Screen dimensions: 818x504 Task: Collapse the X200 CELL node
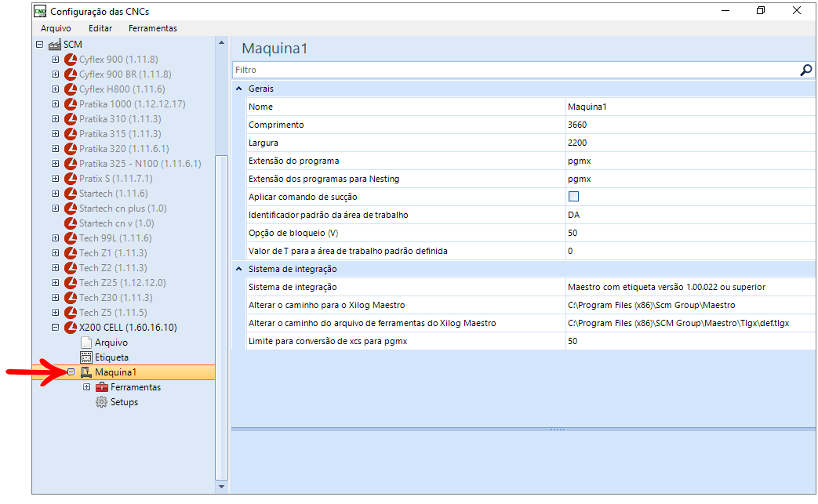[x=56, y=328]
